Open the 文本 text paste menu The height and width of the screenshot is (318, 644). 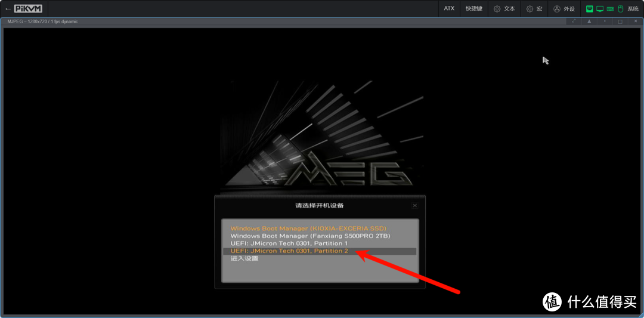504,9
